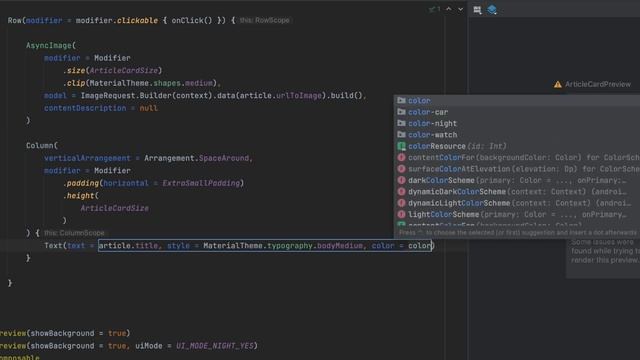640x360 pixels.
Task: Click the AsyncImage( call
Action: click(51, 46)
